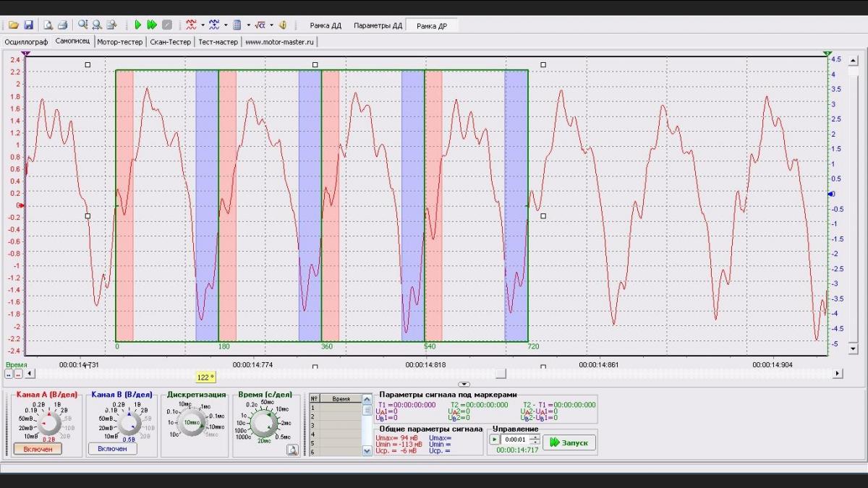The height and width of the screenshot is (488, 868).
Task: Collapse the panel with the down-arrow expander
Action: [x=464, y=385]
